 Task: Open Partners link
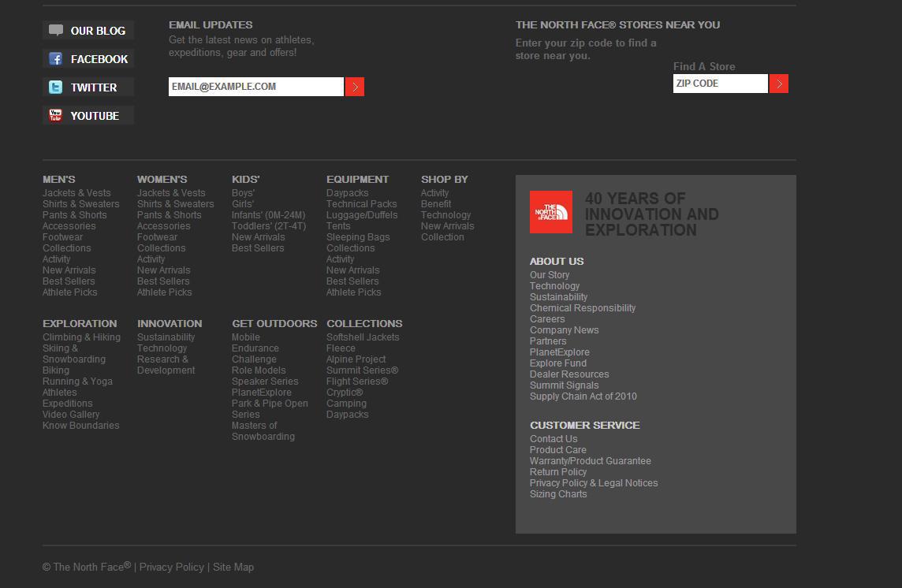(x=548, y=341)
